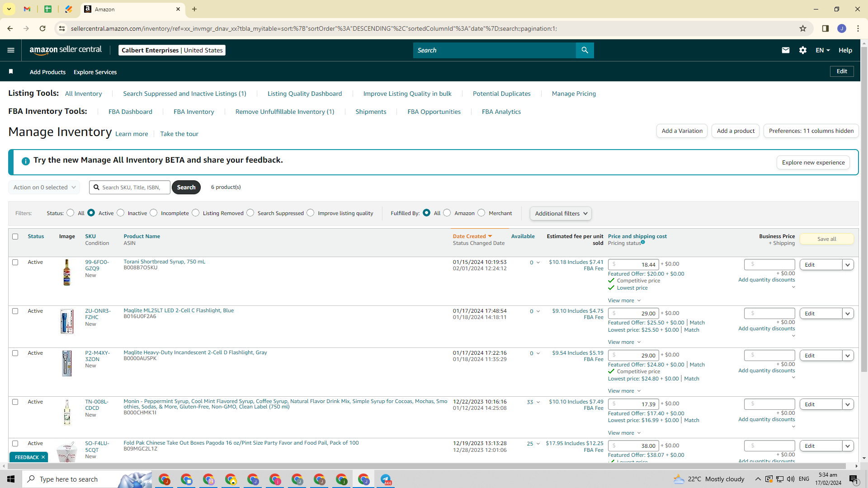Open the browser side panel icon
This screenshot has width=868, height=488.
tap(826, 28)
